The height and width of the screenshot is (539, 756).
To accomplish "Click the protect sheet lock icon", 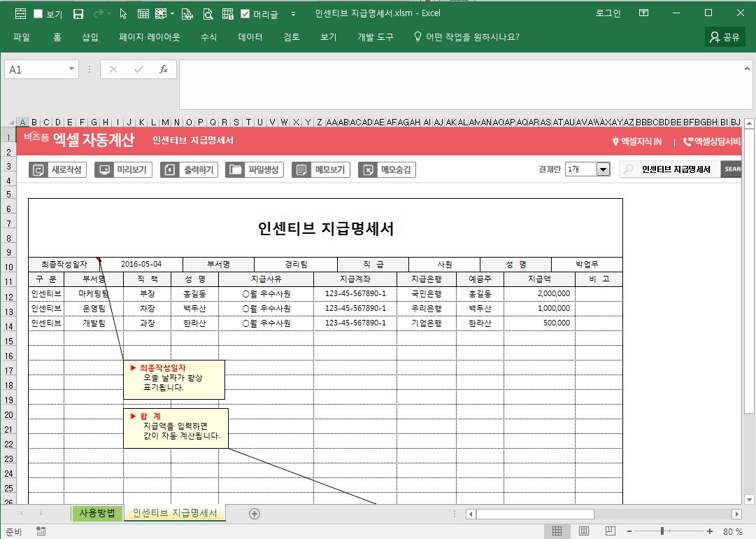I will [x=227, y=14].
